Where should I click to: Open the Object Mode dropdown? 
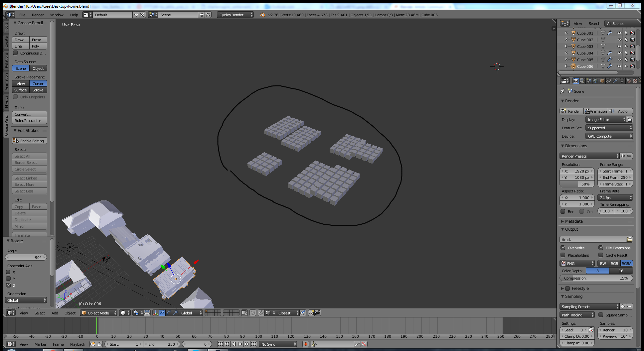click(99, 313)
